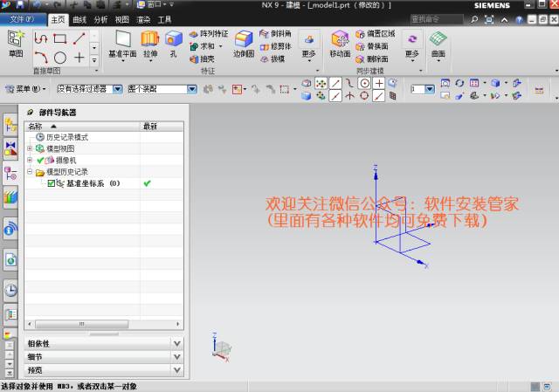
Task: Click the 阵列特征 pattern feature tool
Action: pyautogui.click(x=208, y=34)
